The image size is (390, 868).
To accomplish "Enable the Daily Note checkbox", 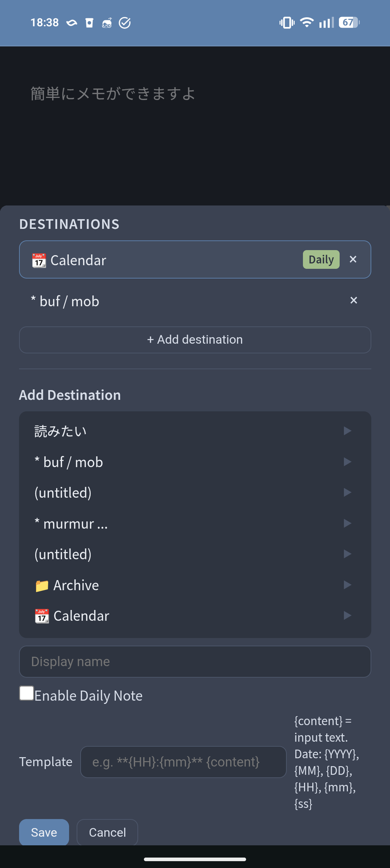I will pyautogui.click(x=27, y=693).
